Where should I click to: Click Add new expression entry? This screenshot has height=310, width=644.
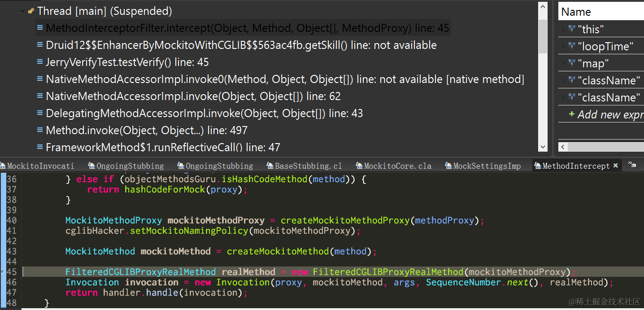pyautogui.click(x=610, y=114)
